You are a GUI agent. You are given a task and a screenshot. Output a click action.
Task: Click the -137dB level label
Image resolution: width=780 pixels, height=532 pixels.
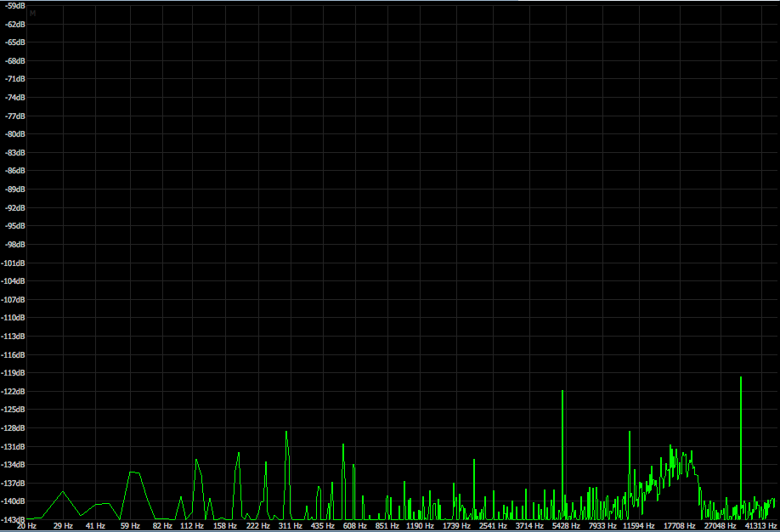[14, 484]
